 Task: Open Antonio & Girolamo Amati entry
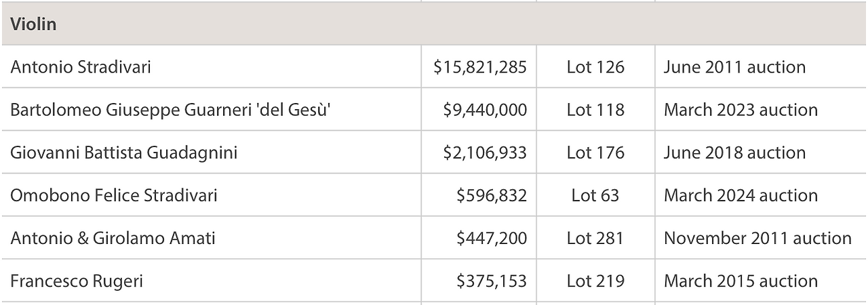pyautogui.click(x=113, y=238)
